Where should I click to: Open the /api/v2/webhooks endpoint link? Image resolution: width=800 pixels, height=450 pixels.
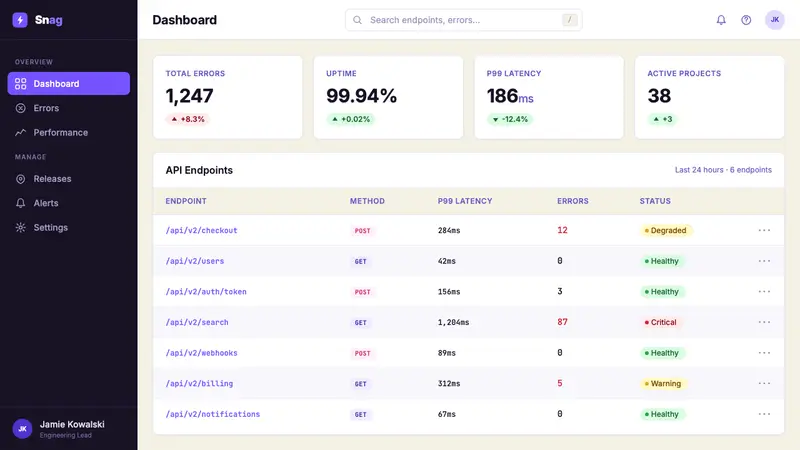(201, 353)
